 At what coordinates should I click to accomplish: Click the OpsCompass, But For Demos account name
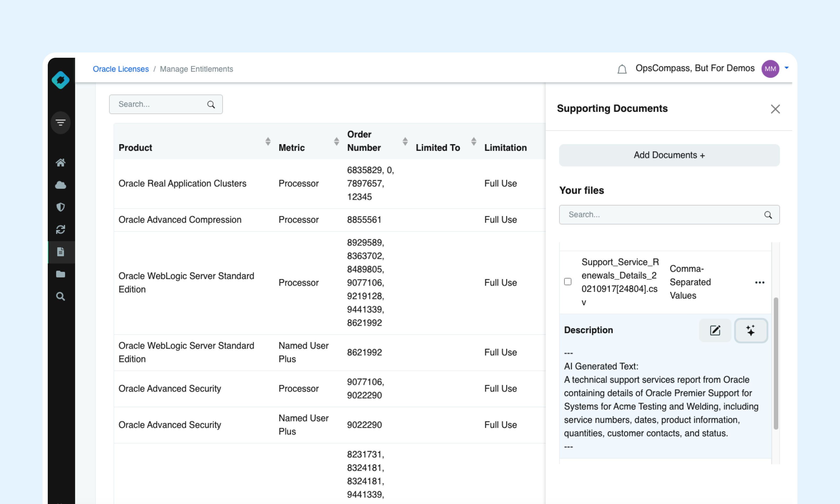[695, 68]
